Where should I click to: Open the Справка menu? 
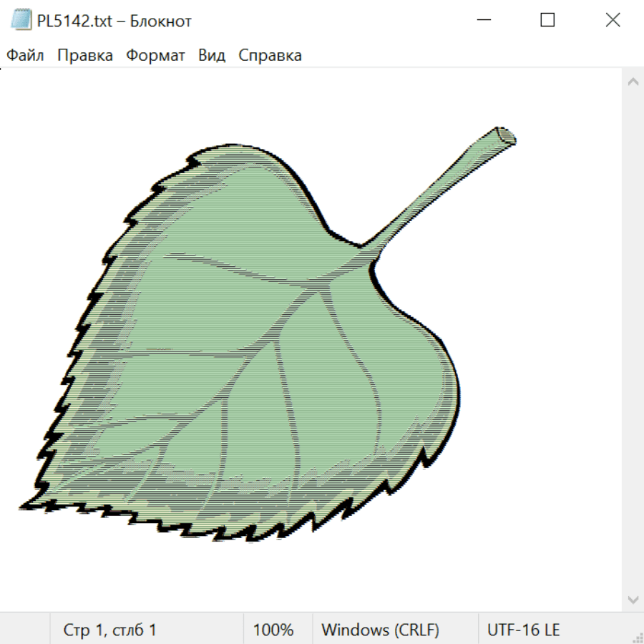click(x=270, y=56)
